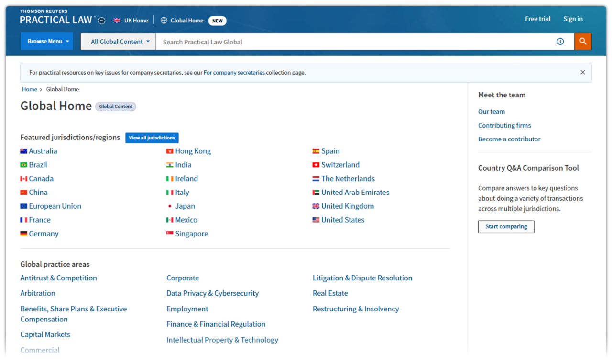Open the Data Privacy & Cybersecurity practice area
This screenshot has width=612, height=364.
212,293
